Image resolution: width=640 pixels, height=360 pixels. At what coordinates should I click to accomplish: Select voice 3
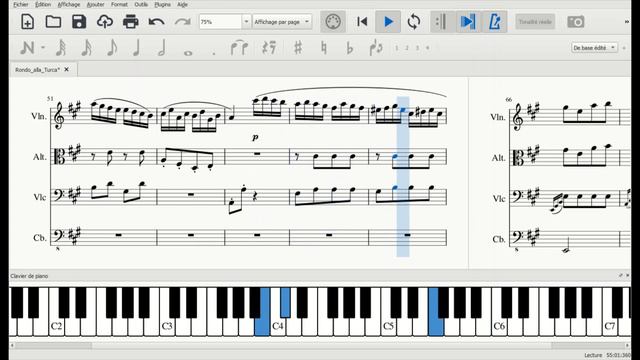417,48
